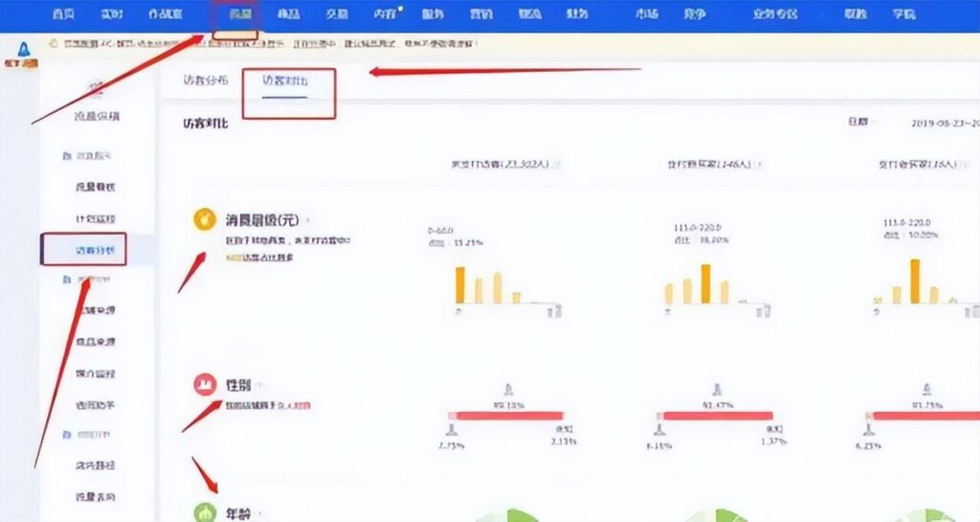
Task: Click the tallest bar in 未支付访客 spending chart
Action: [x=460, y=285]
